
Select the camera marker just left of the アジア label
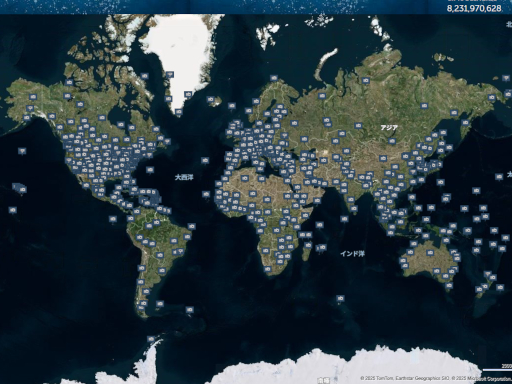pos(358,126)
